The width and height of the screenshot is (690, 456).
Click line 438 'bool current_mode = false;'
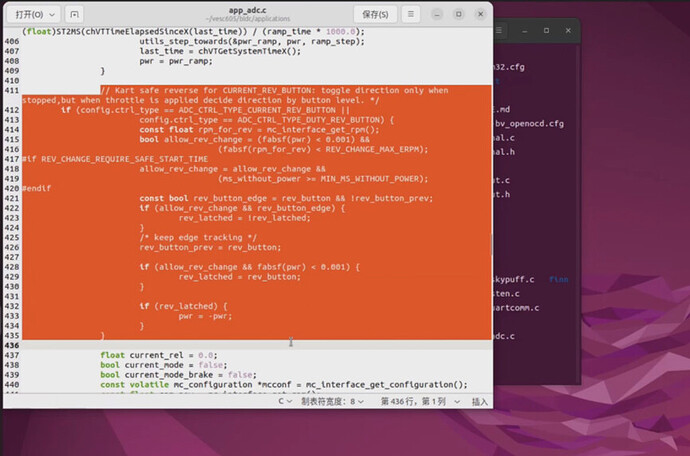(164, 365)
